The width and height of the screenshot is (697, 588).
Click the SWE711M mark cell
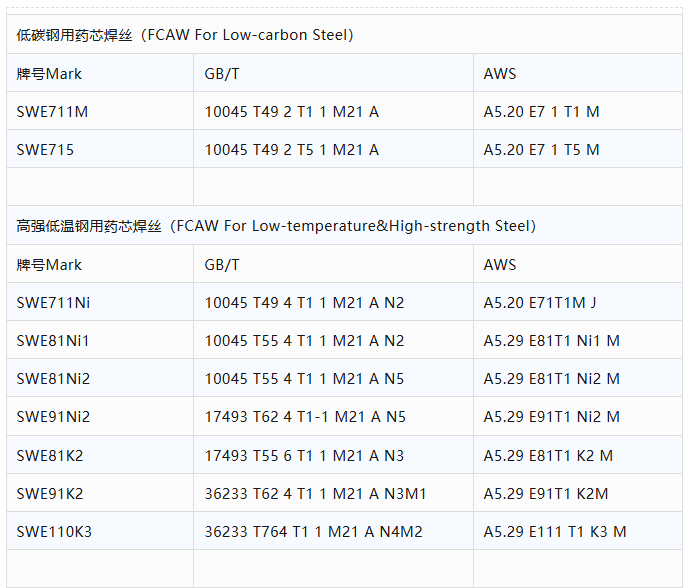point(52,112)
